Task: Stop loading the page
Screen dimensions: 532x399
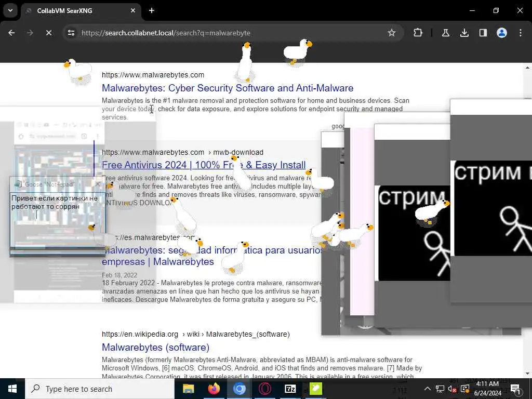Action: (49, 33)
